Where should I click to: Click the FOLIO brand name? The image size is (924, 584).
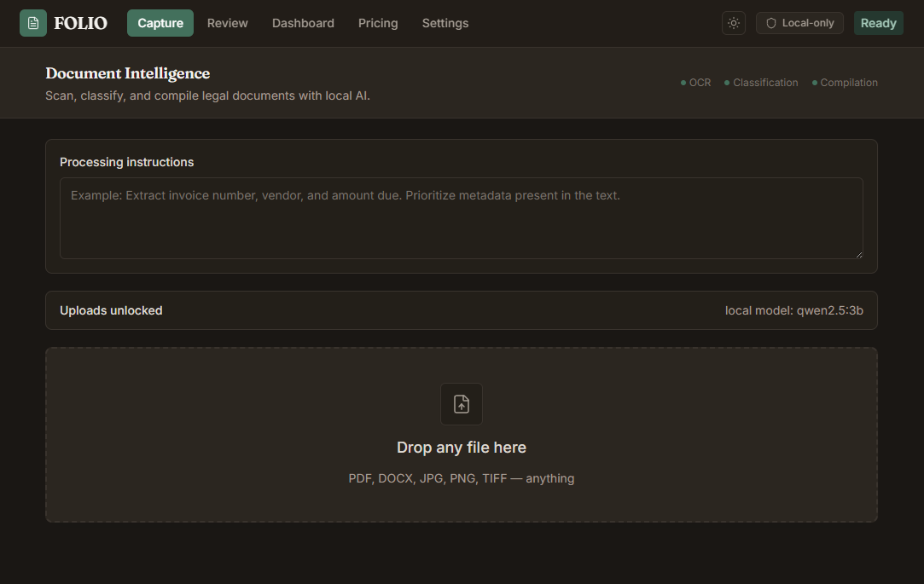point(81,23)
